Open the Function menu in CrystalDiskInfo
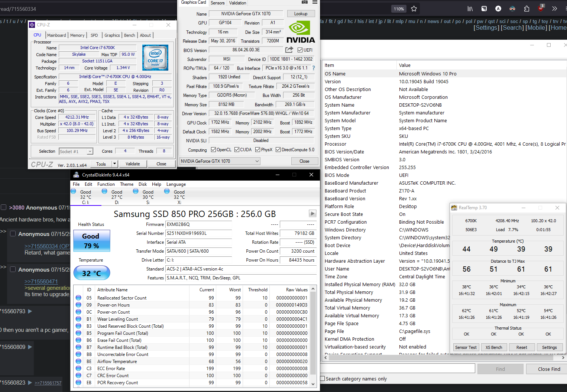 (x=106, y=184)
